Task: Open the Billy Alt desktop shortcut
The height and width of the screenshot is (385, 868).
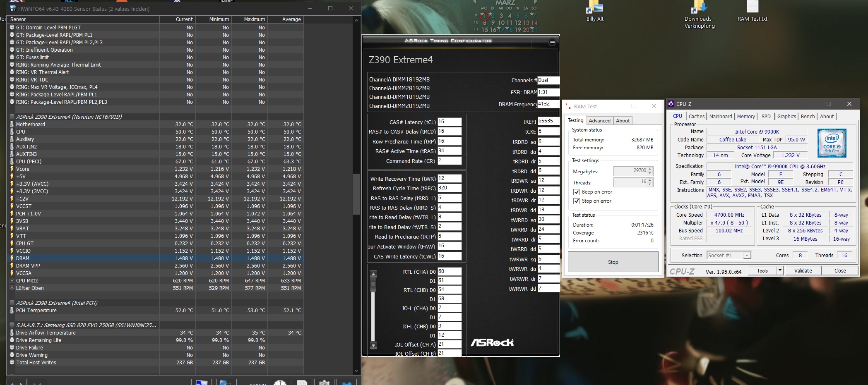Action: pos(595,11)
